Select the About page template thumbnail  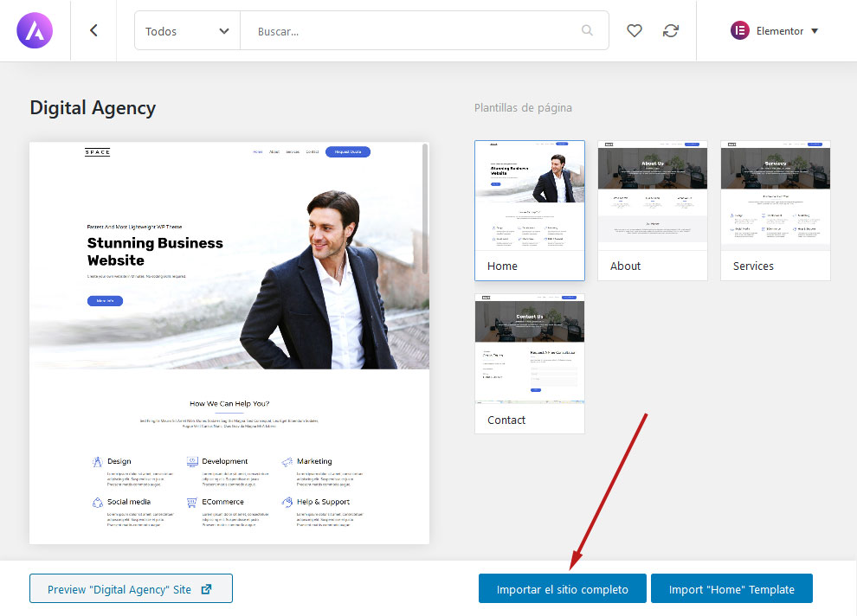652,196
